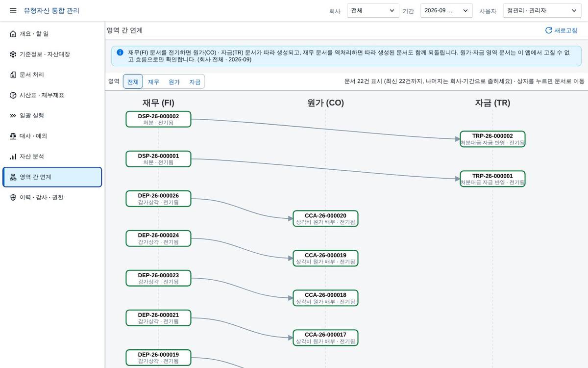Open document box DEP-26-000026
This screenshot has height=368, width=588.
(158, 199)
